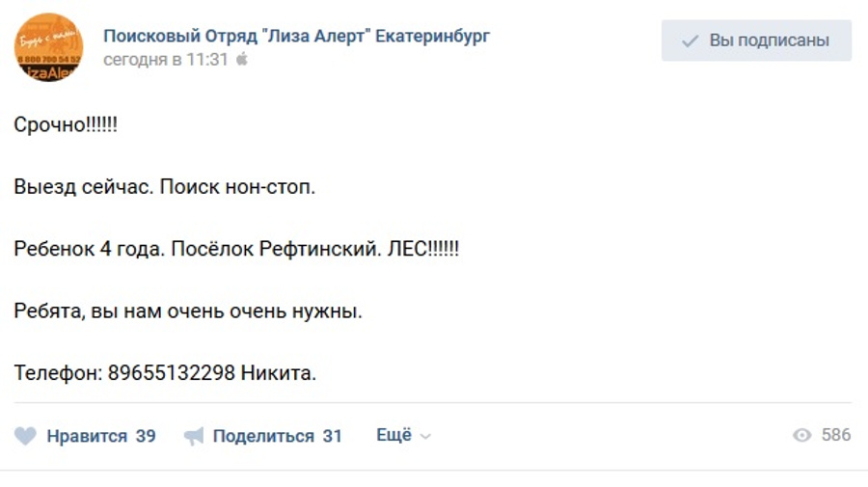Open the Лиза Алерт orange avatar
Viewport: 868px width, 487px height.
point(49,47)
